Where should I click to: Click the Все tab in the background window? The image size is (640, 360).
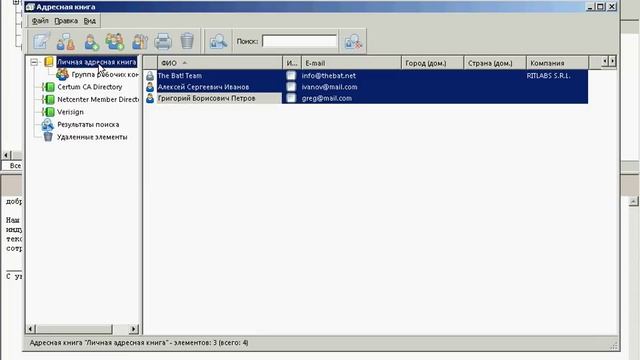click(x=15, y=166)
